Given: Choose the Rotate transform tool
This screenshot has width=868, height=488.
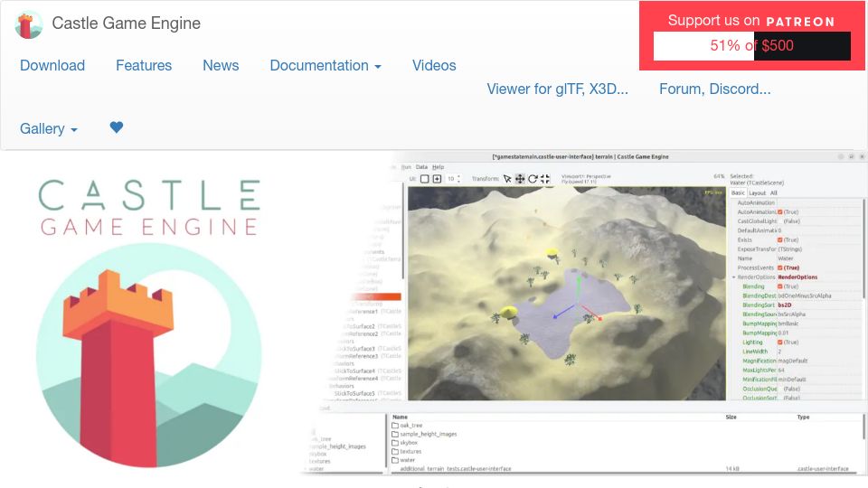Looking at the screenshot, I should [533, 179].
